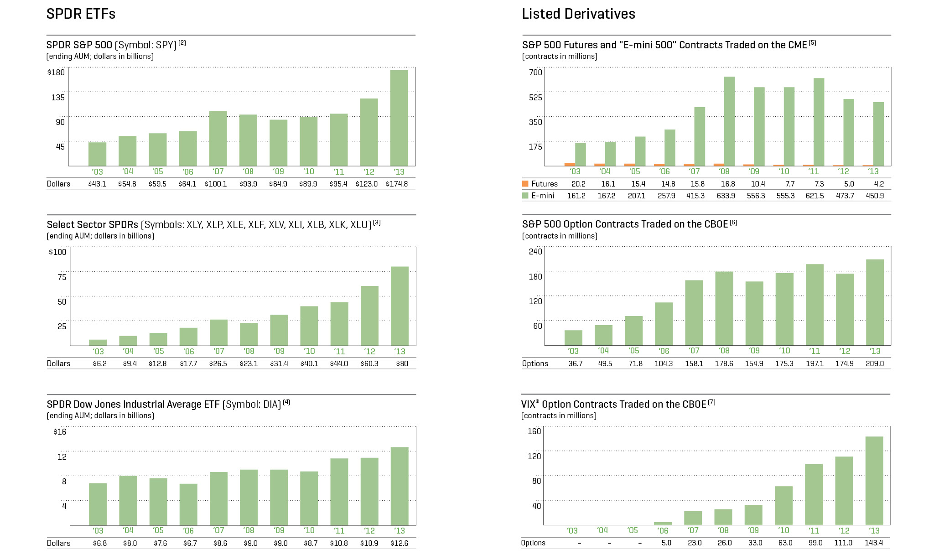Viewport: 934px width, 560px height.
Task: Click the '03 Futures orange bar
Action: [570, 165]
